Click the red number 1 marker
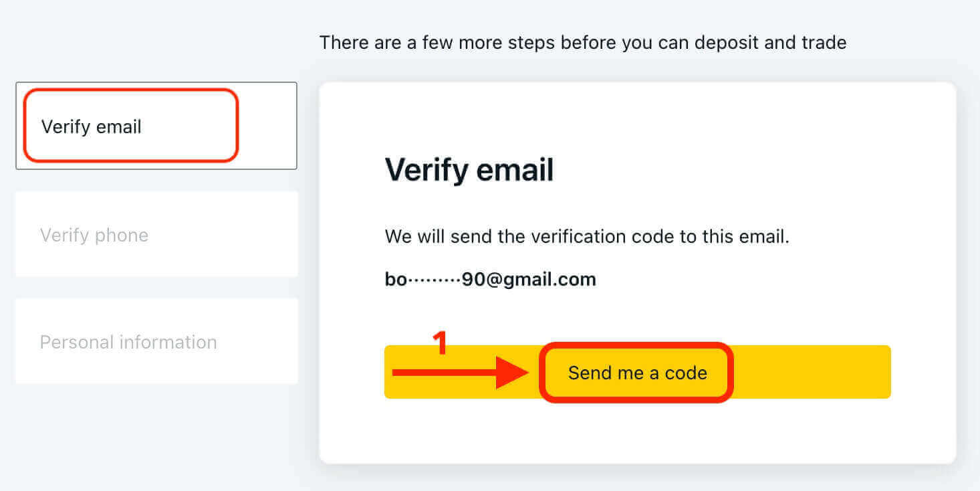The height and width of the screenshot is (491, 980). click(x=439, y=343)
